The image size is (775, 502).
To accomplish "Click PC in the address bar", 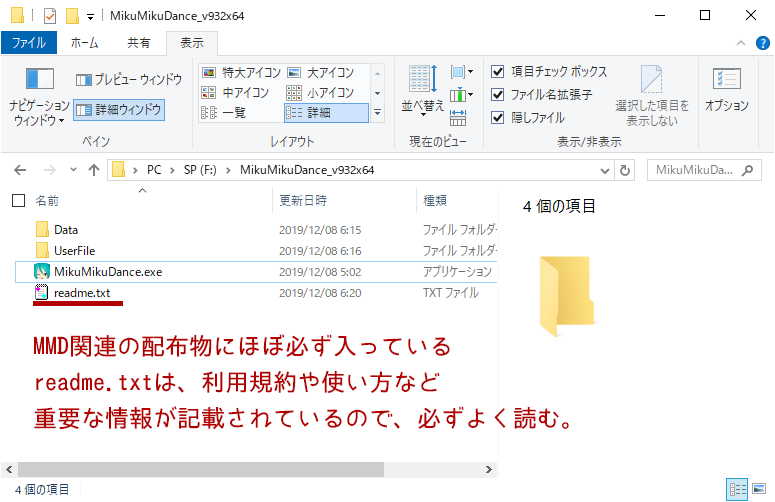I will click(154, 170).
